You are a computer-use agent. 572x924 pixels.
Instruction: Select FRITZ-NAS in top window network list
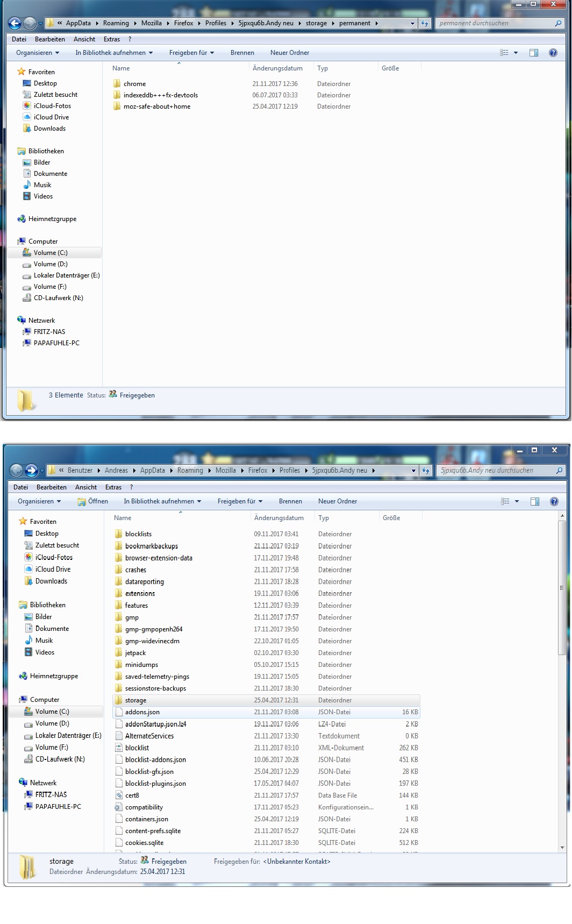coord(49,332)
